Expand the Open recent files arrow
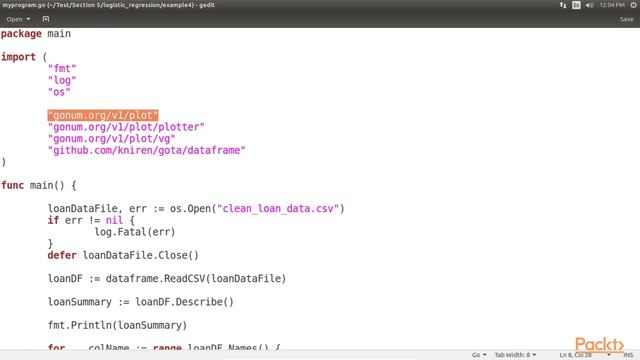640x360 pixels. click(x=28, y=19)
